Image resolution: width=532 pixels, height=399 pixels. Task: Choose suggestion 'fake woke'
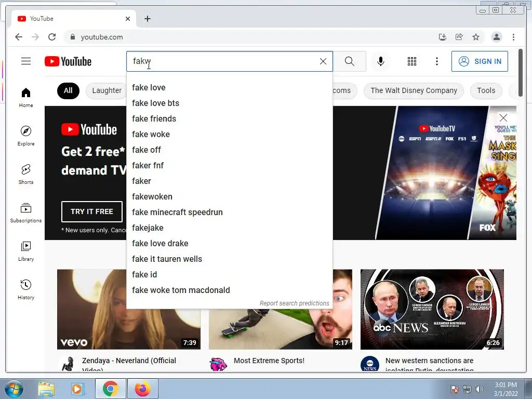(x=229, y=135)
